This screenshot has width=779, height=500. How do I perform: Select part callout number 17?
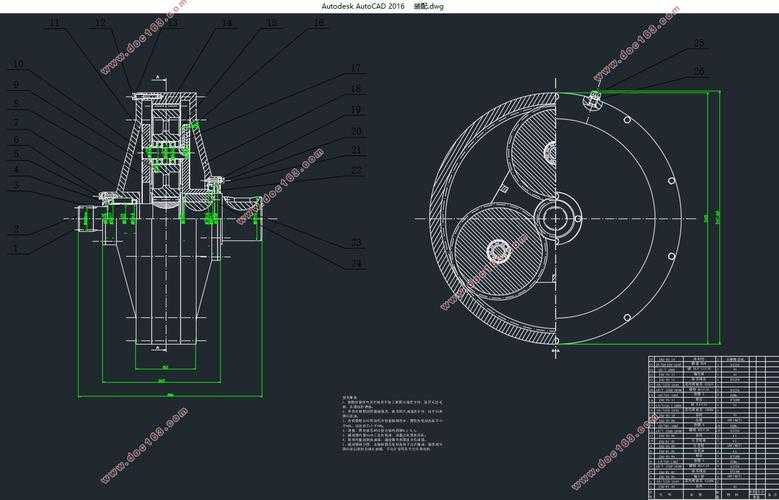355,69
